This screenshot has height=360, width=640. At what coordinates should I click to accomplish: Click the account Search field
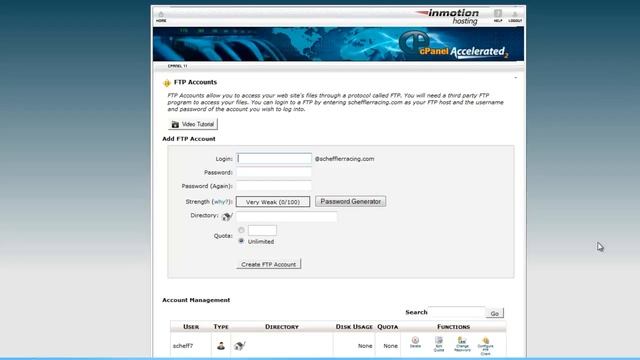pos(457,312)
